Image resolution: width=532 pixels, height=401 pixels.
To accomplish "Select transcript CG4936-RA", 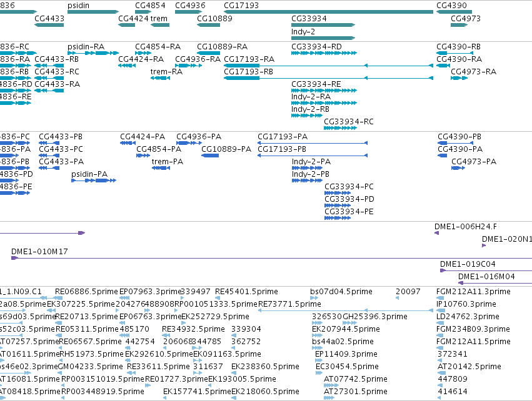I will pos(198,59).
